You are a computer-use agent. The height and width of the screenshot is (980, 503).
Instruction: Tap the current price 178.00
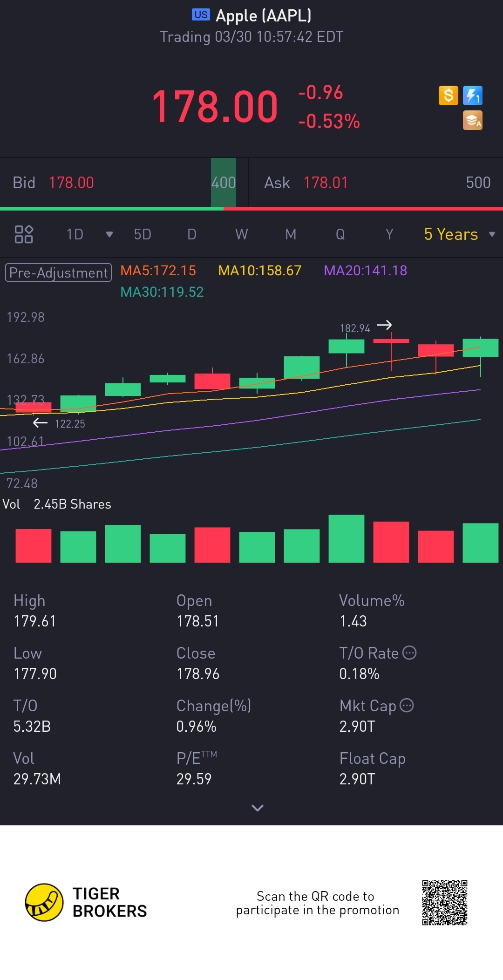pos(215,107)
